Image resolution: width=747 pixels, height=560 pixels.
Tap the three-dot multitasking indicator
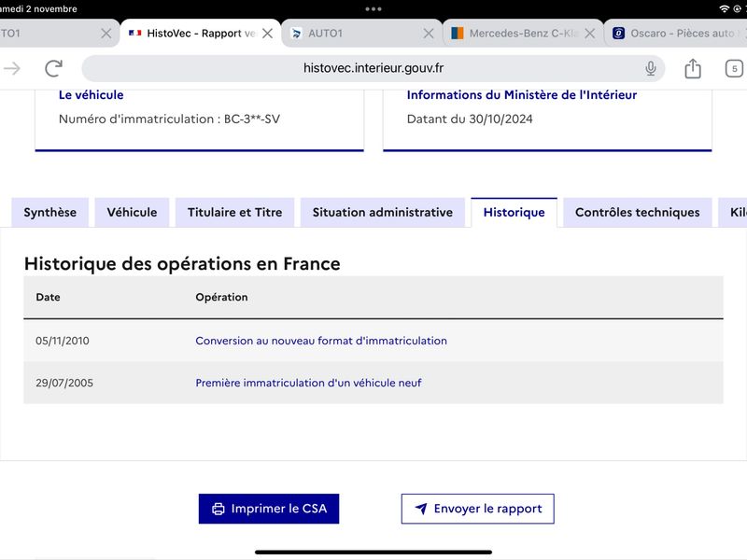click(373, 9)
